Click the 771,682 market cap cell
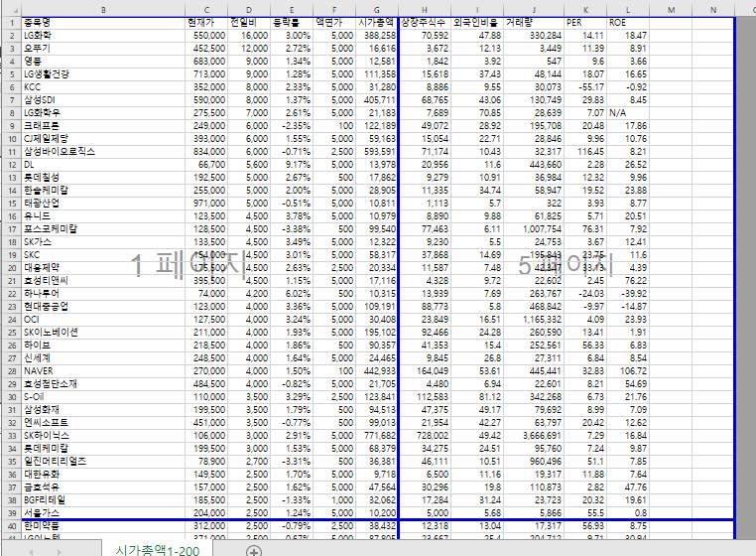 [377, 436]
